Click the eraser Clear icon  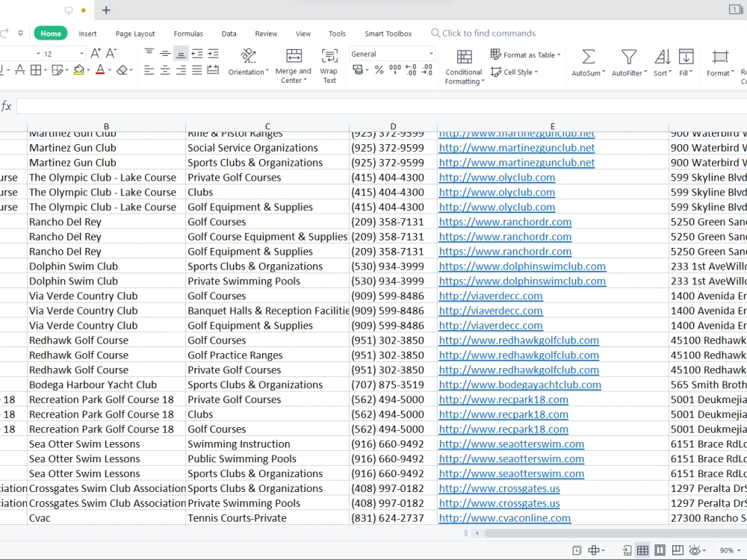coord(122,70)
